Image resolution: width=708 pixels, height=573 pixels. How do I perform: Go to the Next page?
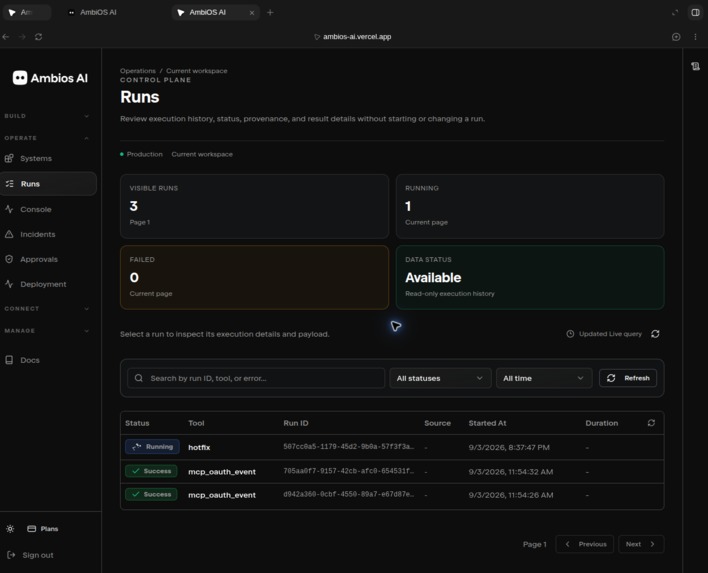641,544
